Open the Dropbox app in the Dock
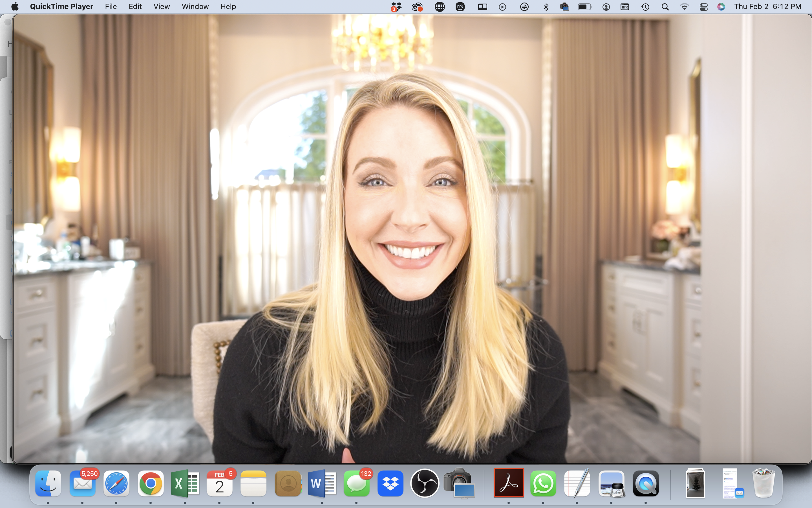Viewport: 812px width, 508px height. point(390,483)
